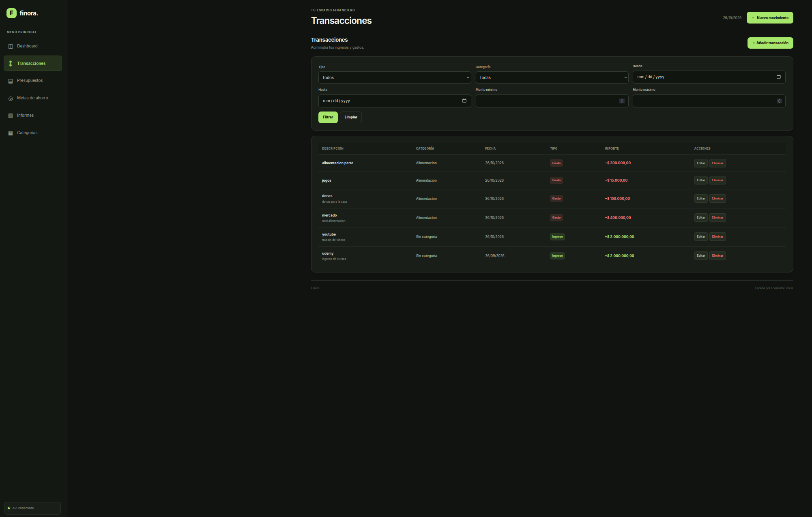Click the Ingreso badge in youtube row
Viewport: 812px width, 517px height.
[557, 236]
